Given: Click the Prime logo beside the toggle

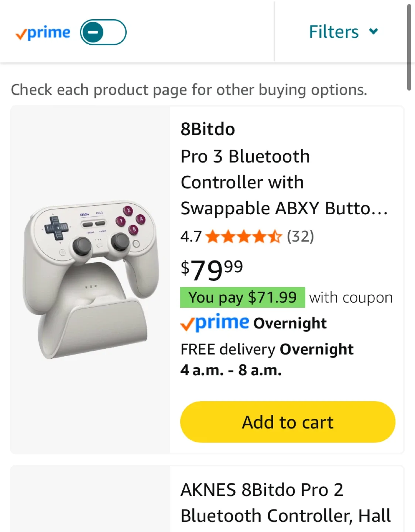Looking at the screenshot, I should (x=43, y=33).
